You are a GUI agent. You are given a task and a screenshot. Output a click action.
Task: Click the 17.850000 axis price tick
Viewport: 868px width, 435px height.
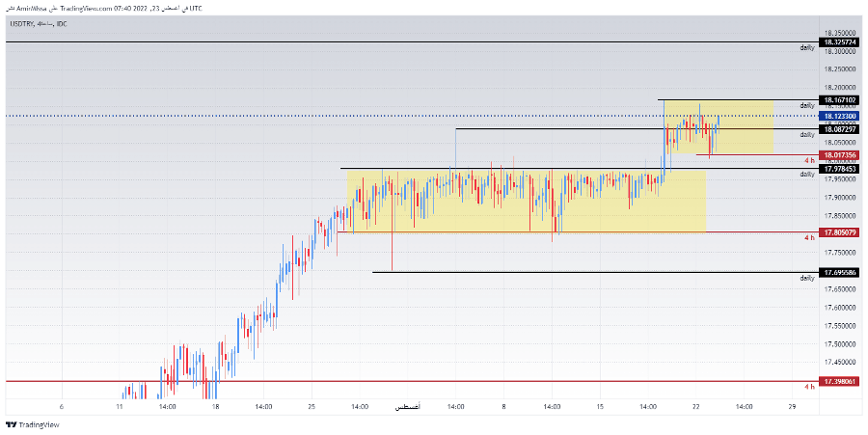840,216
